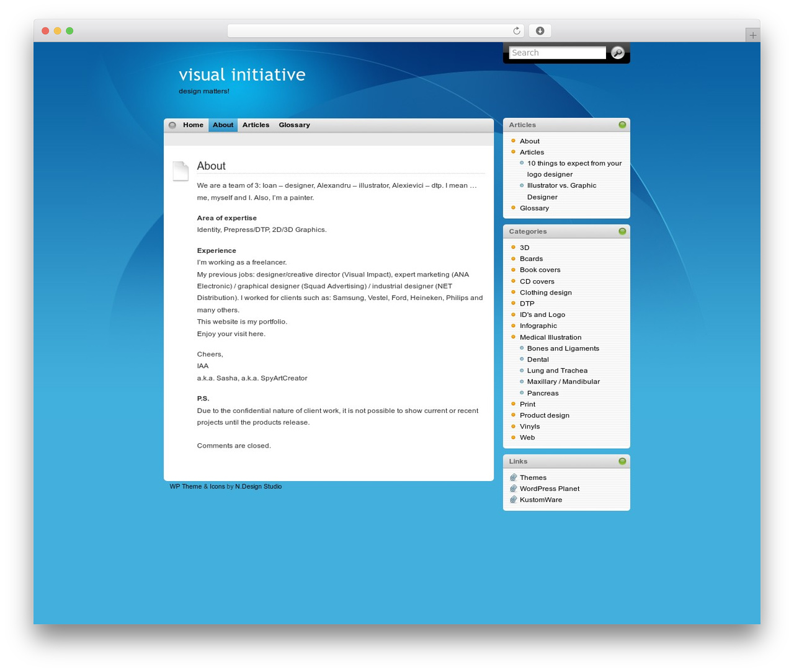Image resolution: width=794 pixels, height=672 pixels.
Task: Go to the Home tab
Action: point(193,125)
